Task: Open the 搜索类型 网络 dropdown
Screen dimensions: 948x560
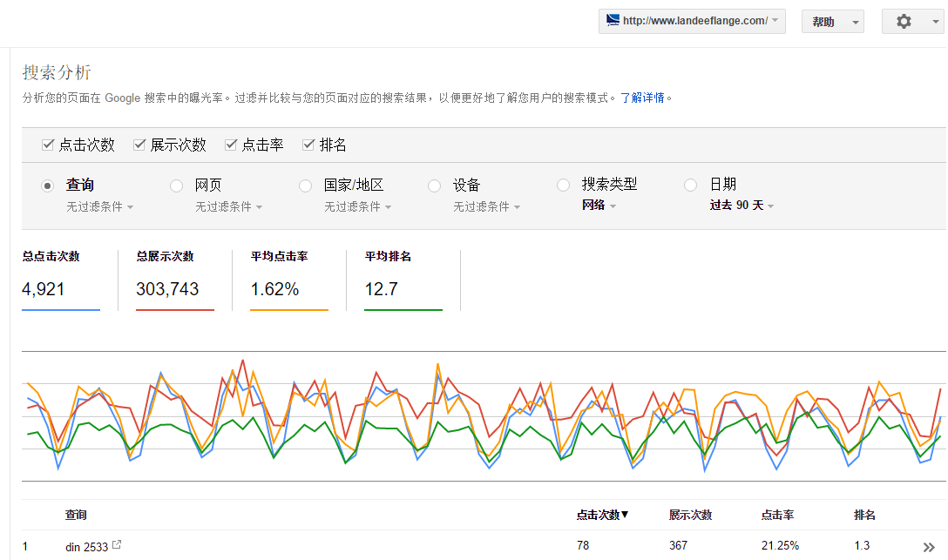Action: point(599,206)
